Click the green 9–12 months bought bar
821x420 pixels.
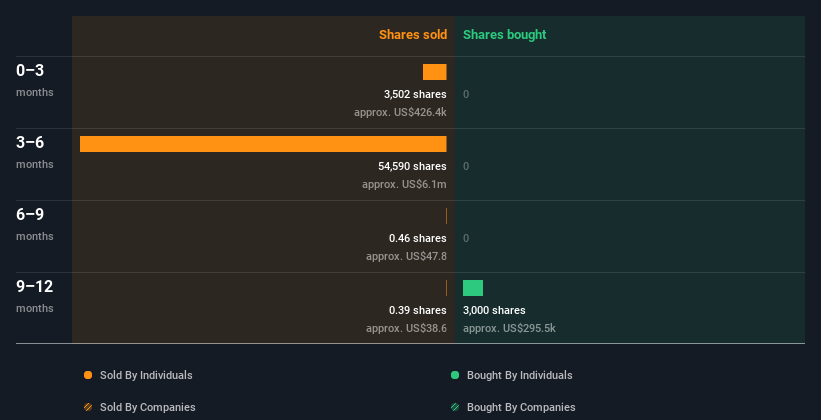[473, 288]
